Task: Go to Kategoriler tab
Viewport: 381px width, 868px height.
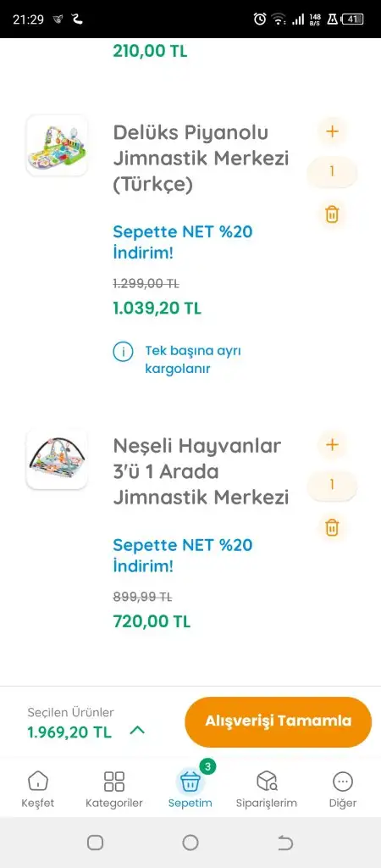Action: click(x=114, y=789)
